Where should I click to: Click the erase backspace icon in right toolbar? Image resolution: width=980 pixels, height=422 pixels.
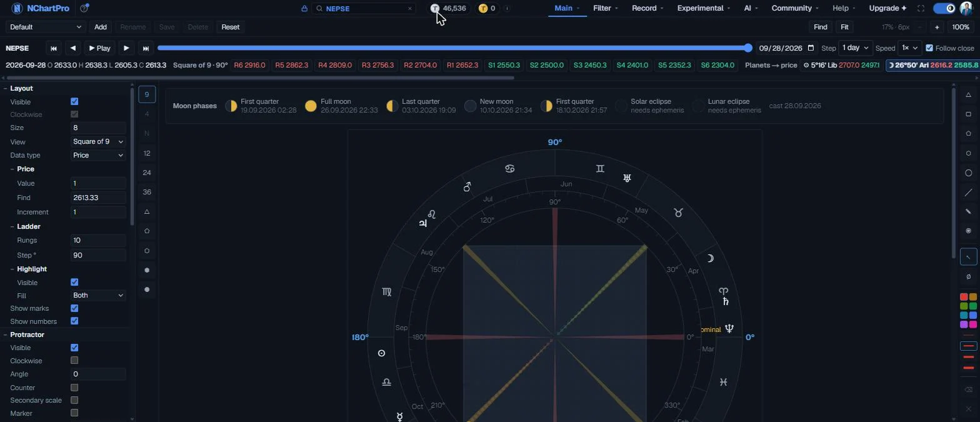pos(968,389)
